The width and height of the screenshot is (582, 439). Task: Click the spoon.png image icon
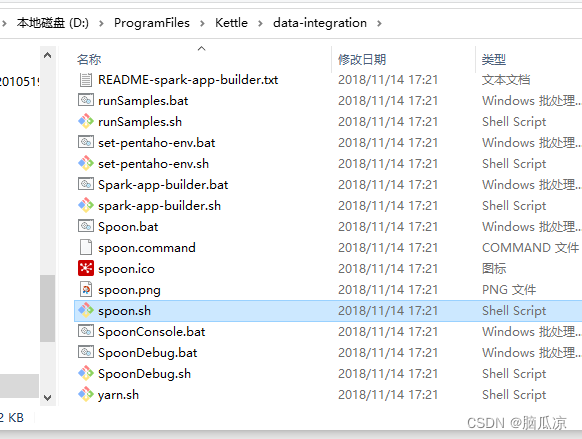click(x=86, y=289)
